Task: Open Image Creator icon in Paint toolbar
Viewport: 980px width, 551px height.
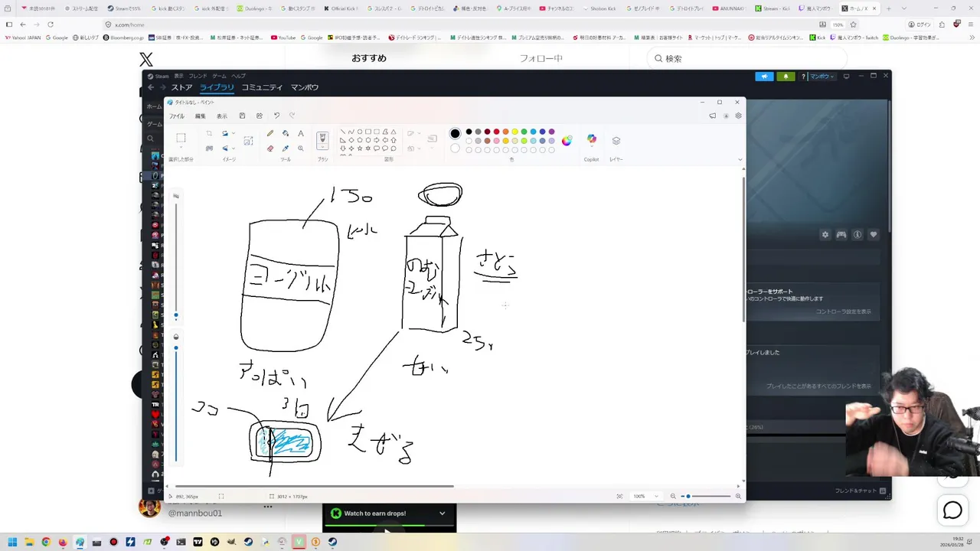Action: (x=248, y=141)
